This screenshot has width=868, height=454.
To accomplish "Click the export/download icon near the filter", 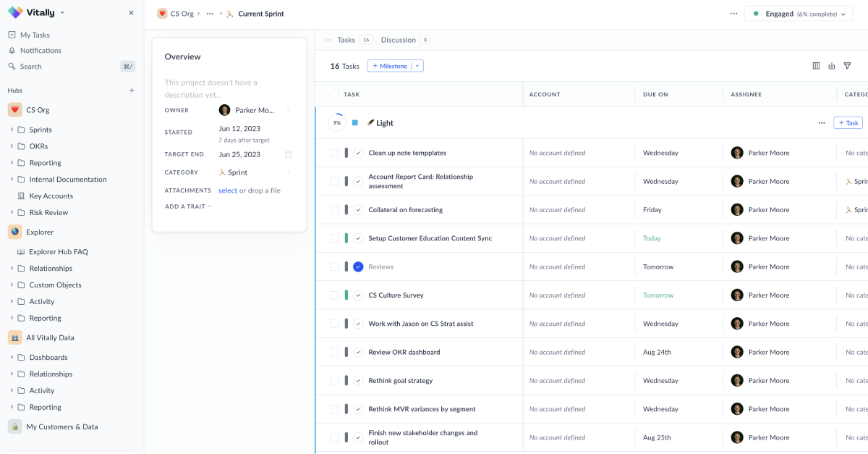I will coord(831,65).
